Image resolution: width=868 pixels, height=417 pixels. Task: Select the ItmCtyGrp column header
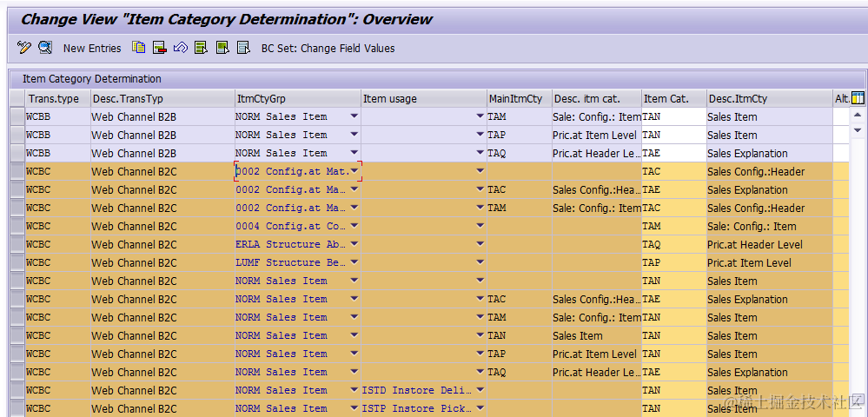pos(298,98)
